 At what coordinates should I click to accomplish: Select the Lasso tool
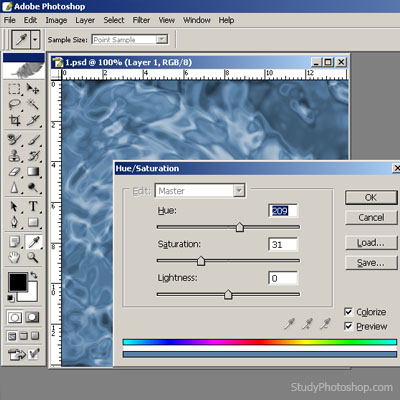point(14,104)
